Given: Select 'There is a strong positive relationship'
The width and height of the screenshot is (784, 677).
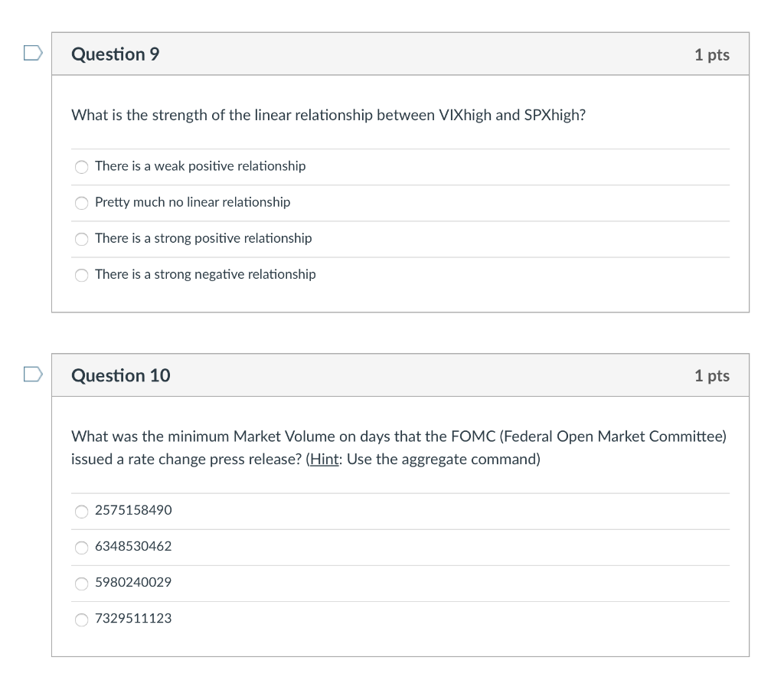Looking at the screenshot, I should tap(81, 239).
